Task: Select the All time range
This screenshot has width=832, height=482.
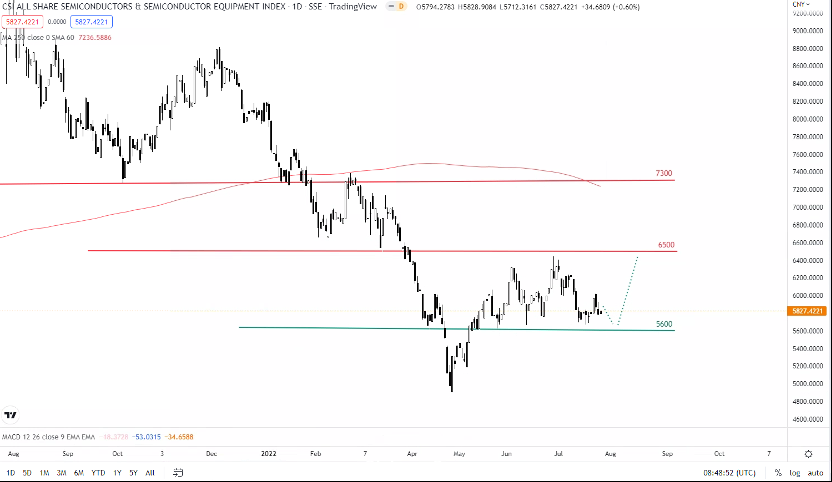Action: click(x=150, y=472)
